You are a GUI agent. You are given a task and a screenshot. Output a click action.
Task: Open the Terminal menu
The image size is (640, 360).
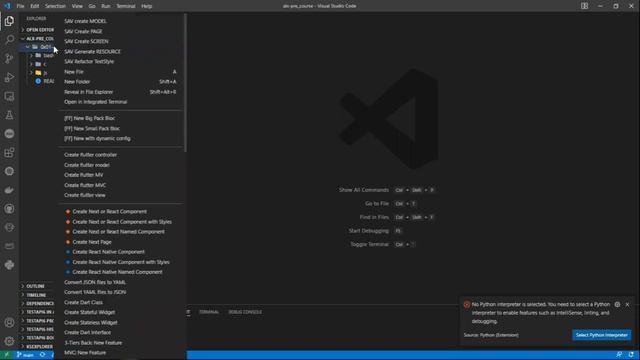pos(126,6)
